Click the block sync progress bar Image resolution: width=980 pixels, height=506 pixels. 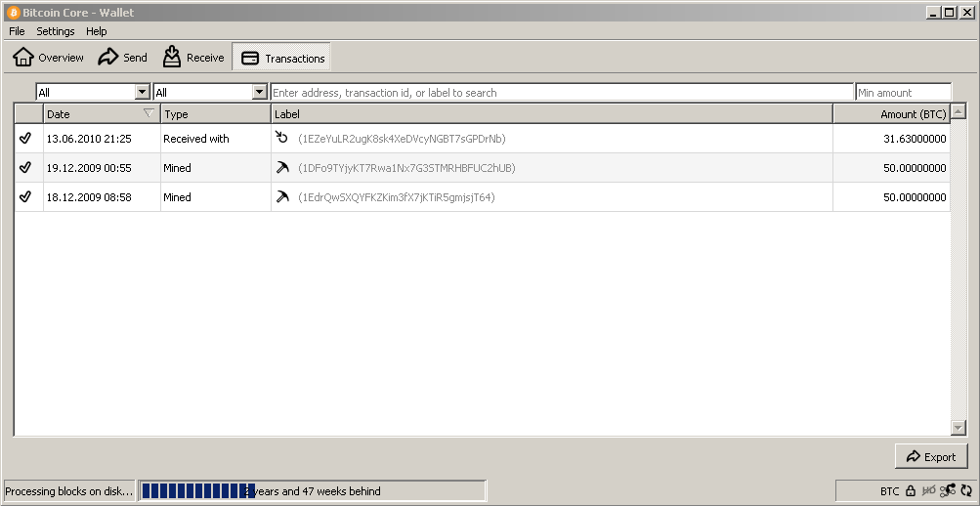[313, 491]
